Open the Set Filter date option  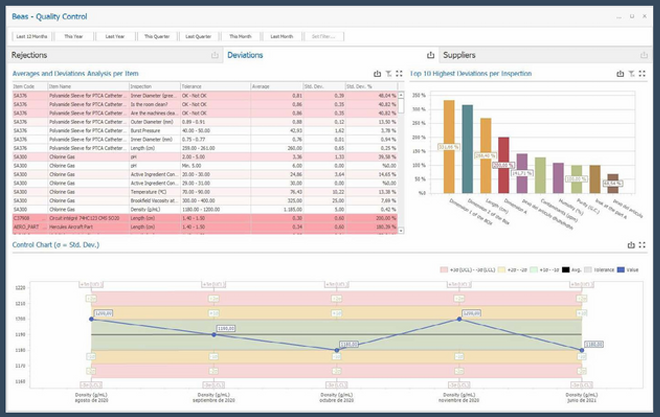323,35
